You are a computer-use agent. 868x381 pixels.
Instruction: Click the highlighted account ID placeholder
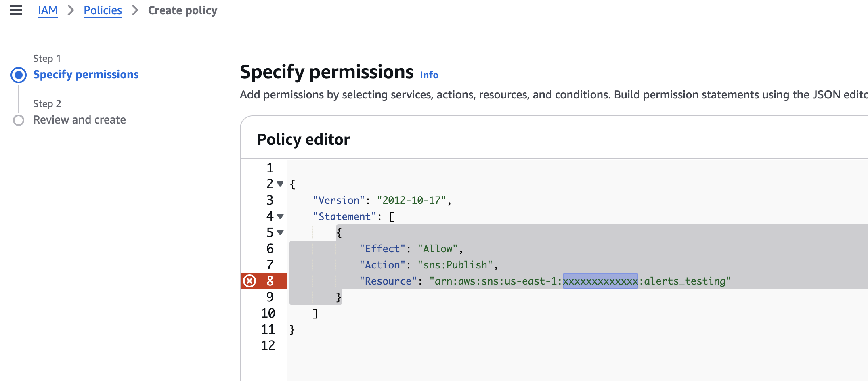600,281
